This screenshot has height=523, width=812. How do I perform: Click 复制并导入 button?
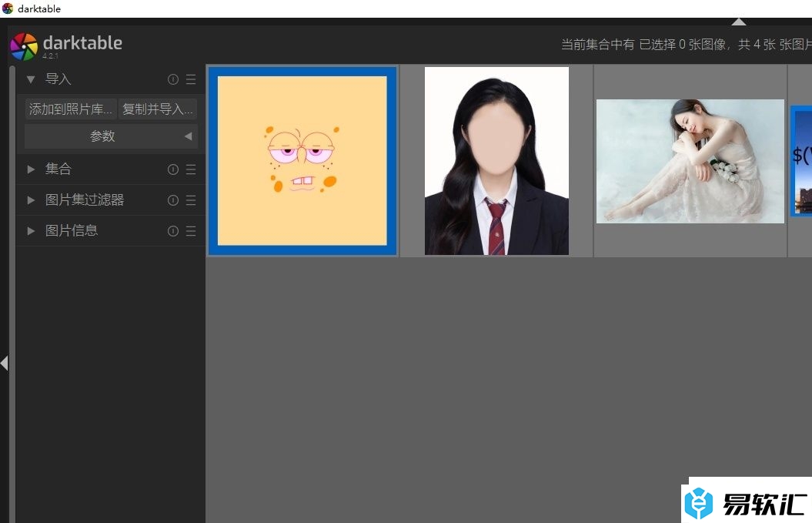click(x=158, y=109)
